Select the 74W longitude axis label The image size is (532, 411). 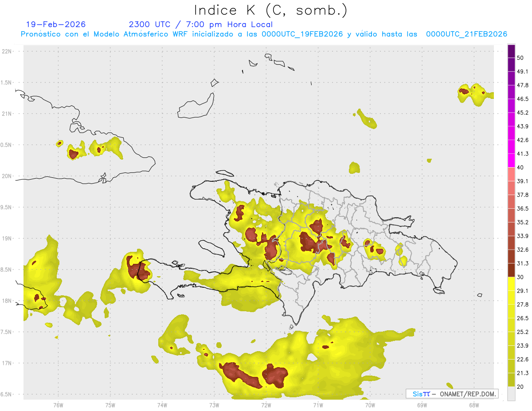click(162, 405)
